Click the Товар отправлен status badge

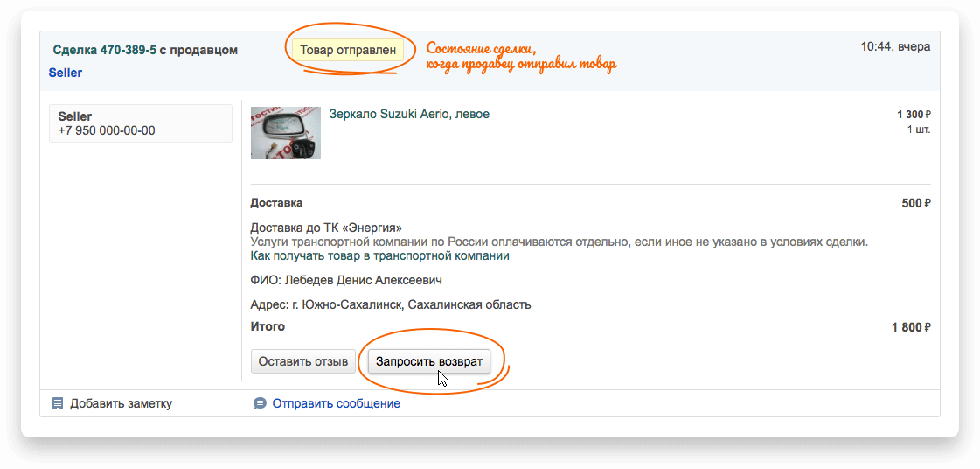pyautogui.click(x=348, y=50)
